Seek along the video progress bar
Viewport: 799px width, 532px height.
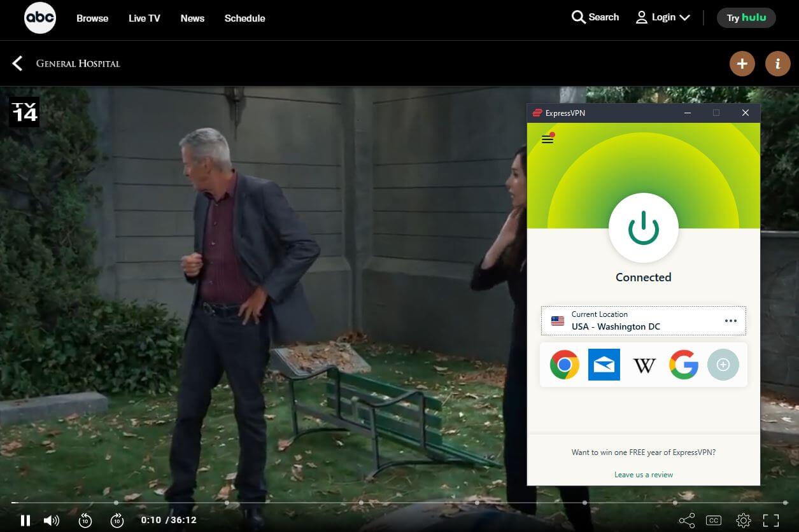click(399, 503)
